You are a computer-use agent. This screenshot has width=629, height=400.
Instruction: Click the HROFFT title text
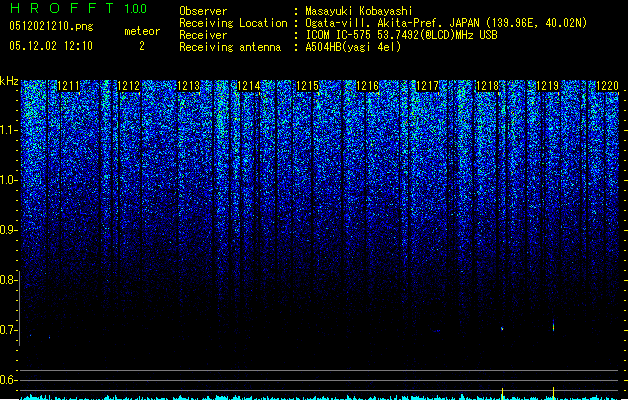(62, 8)
